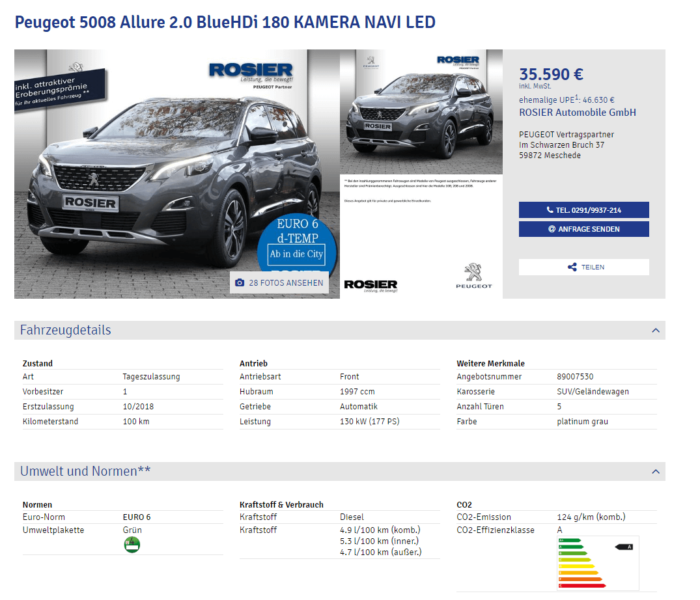The height and width of the screenshot is (600, 700).
Task: Select Farbe value platinum grau
Action: click(x=583, y=422)
